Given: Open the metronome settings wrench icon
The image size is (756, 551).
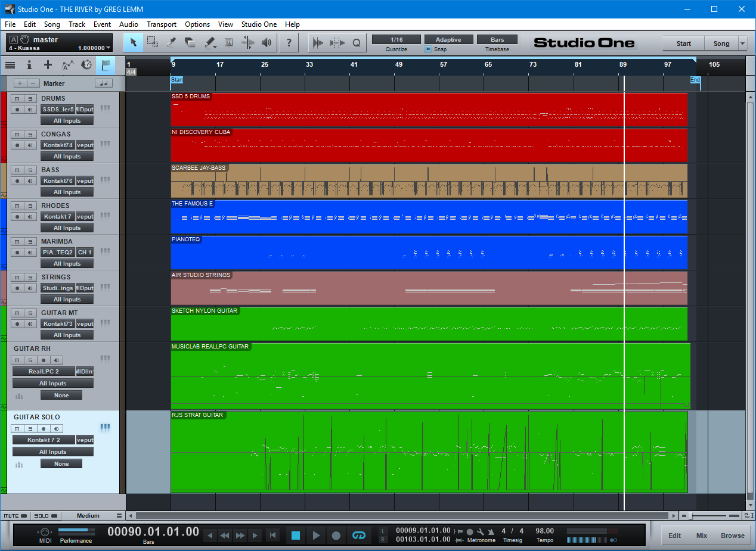Looking at the screenshot, I should tap(480, 531).
